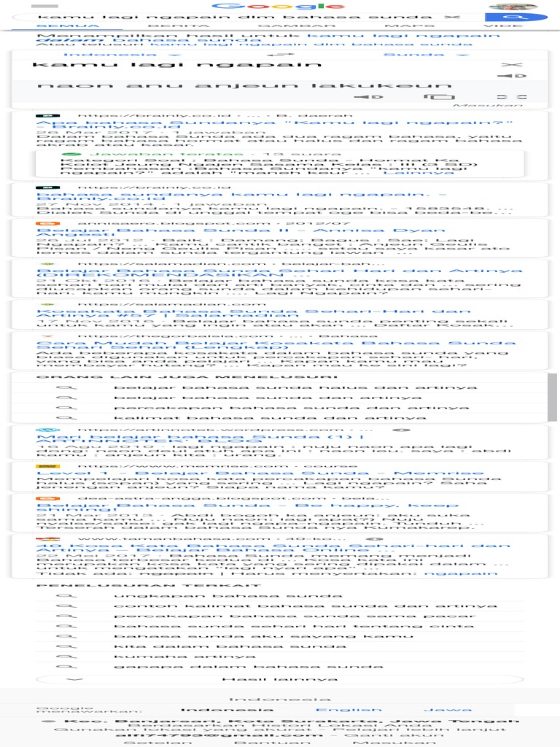Open 'Cara Mudah Belajar Kosakata Bahasa Sunda'

pyautogui.click(x=276, y=345)
